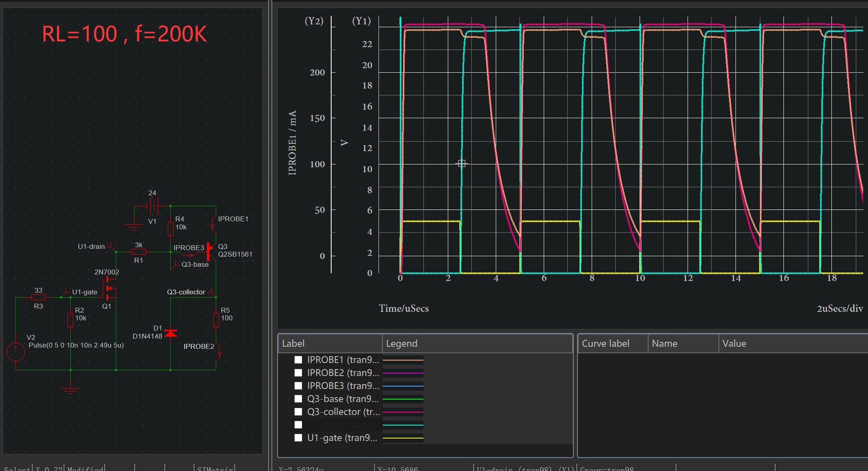Click the 2uSecs/div scale label

coord(840,309)
